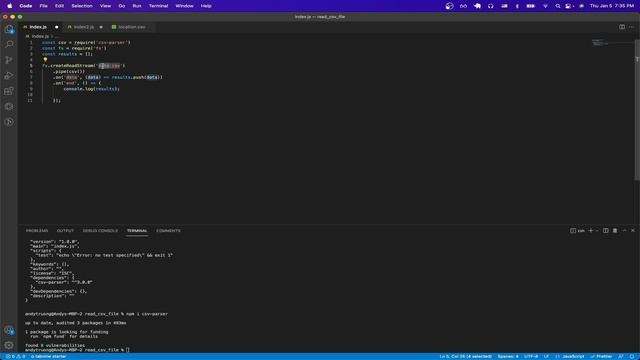
Task: Select the TERMINAL panel tab
Action: pos(137,231)
